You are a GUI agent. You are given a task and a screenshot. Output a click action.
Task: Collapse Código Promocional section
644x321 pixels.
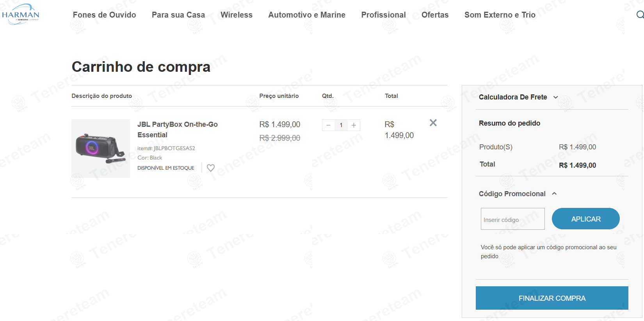(x=518, y=194)
